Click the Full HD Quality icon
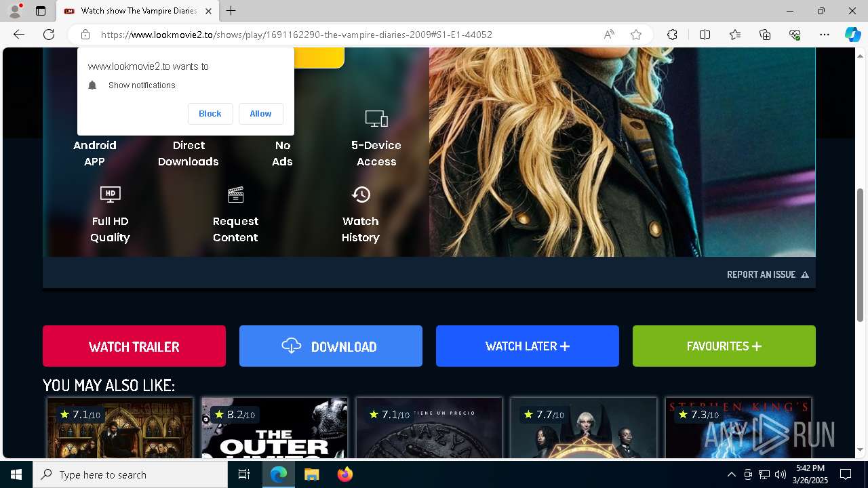The width and height of the screenshot is (868, 488). click(110, 195)
